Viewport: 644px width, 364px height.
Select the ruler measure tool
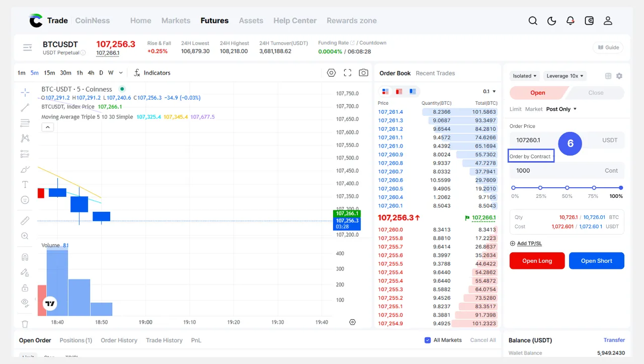(25, 221)
